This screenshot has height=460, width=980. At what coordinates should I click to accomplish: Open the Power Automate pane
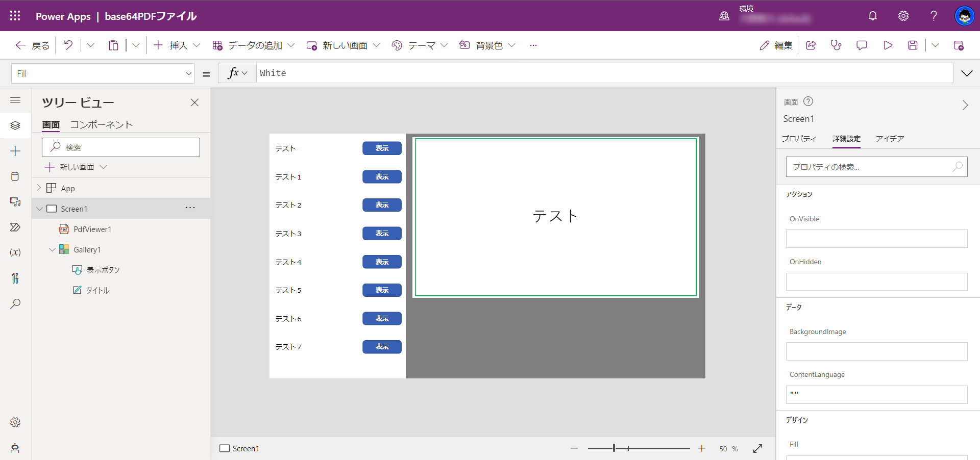(x=15, y=227)
